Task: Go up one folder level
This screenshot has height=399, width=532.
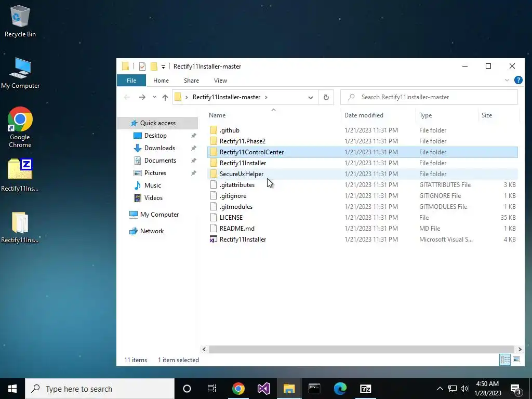Action: pyautogui.click(x=165, y=97)
